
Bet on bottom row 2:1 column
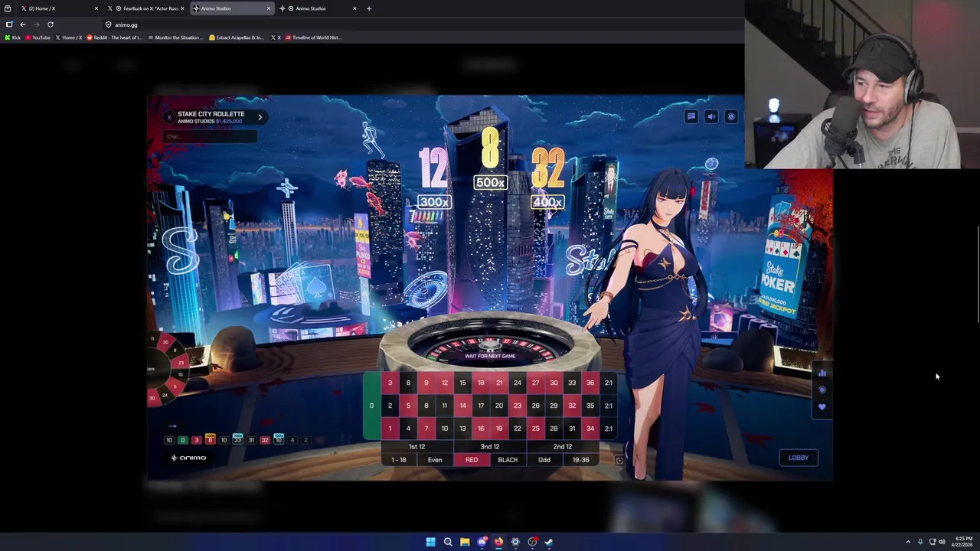[x=609, y=429]
